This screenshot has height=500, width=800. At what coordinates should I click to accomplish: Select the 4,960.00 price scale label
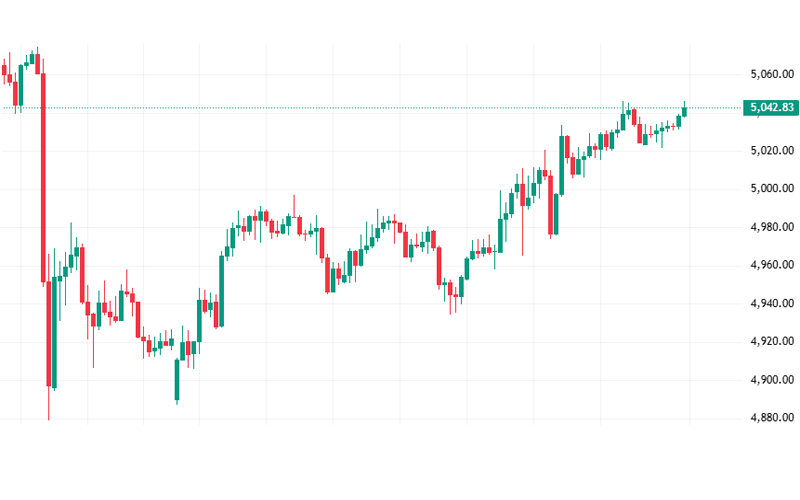[771, 265]
